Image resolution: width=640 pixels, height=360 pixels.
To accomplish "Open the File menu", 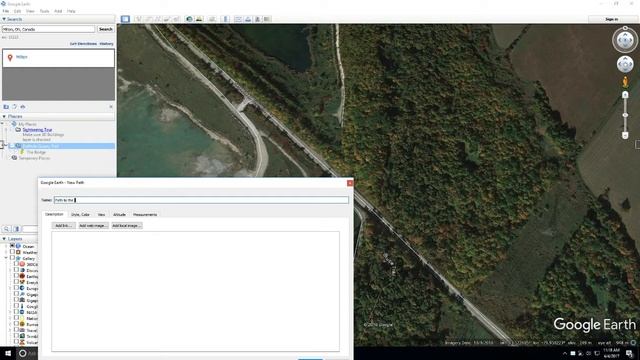I will 6,11.
